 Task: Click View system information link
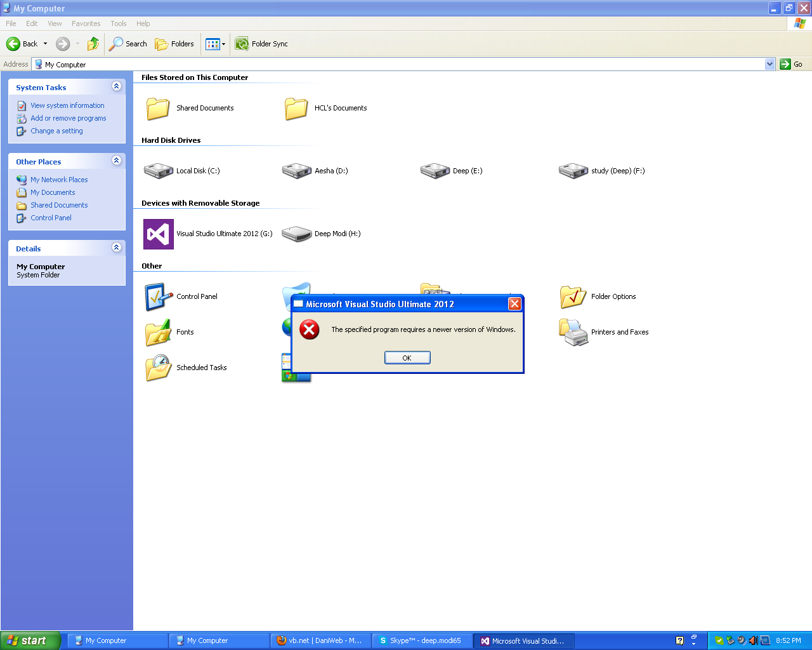click(x=67, y=105)
